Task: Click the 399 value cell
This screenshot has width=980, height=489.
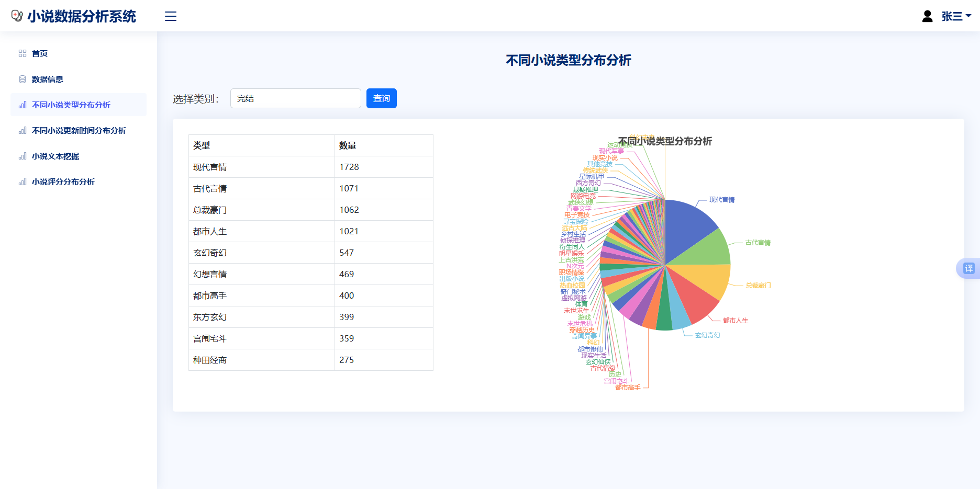Action: [x=384, y=317]
